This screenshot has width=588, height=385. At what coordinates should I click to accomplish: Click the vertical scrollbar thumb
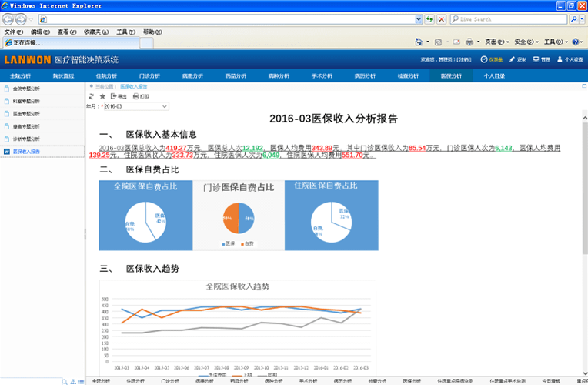tap(585, 188)
